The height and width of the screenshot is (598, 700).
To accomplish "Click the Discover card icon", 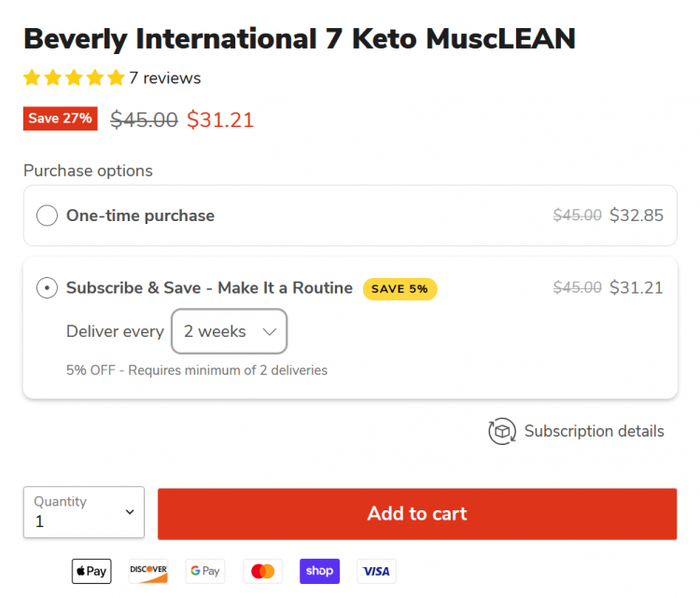I will tap(148, 571).
